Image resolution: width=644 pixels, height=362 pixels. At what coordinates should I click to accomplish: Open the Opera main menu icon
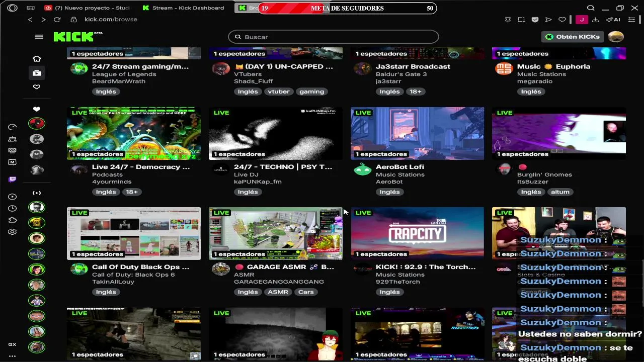click(12, 8)
